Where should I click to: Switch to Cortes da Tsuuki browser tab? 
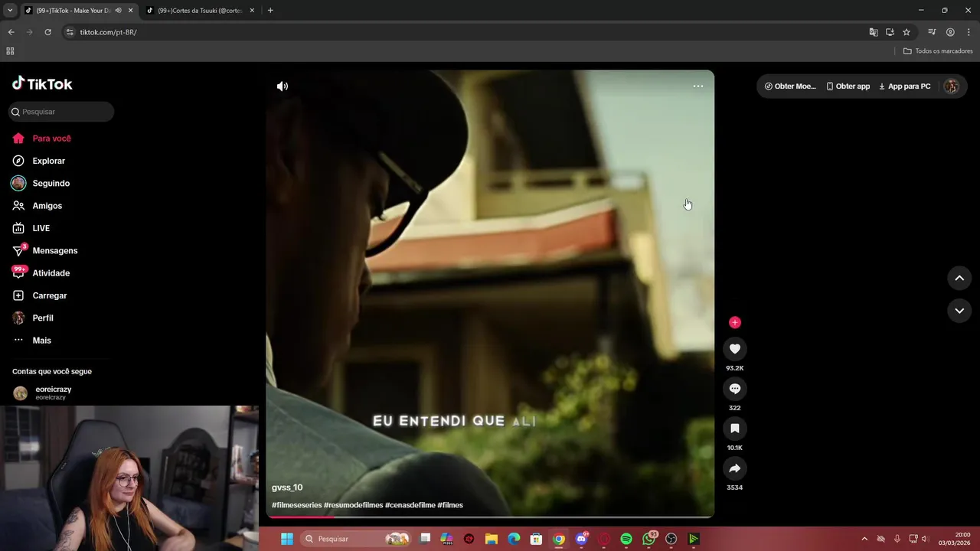199,11
